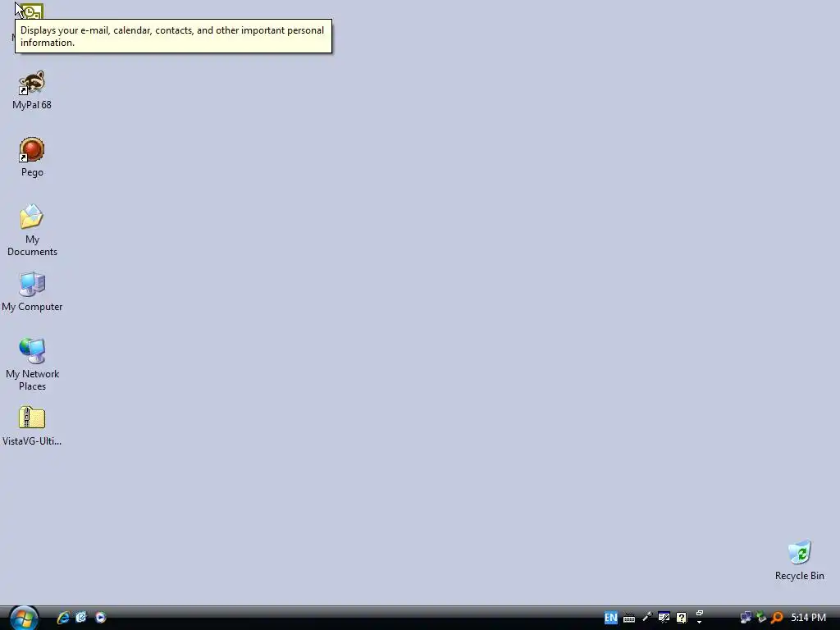This screenshot has height=630, width=840.
Task: Open the handwriting tools language bar icon
Action: point(664,618)
